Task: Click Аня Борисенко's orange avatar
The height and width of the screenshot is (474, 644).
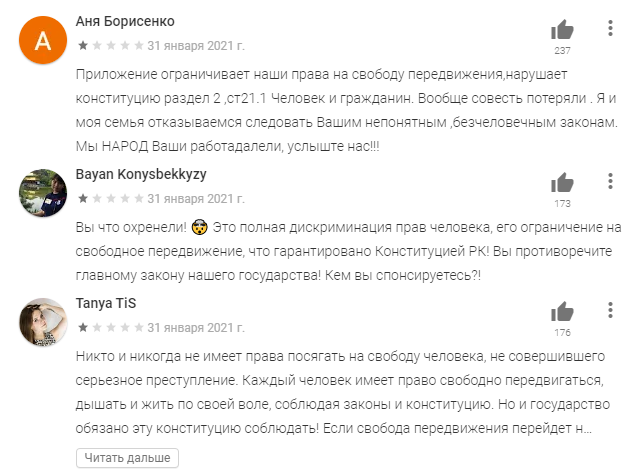Action: pyautogui.click(x=42, y=41)
